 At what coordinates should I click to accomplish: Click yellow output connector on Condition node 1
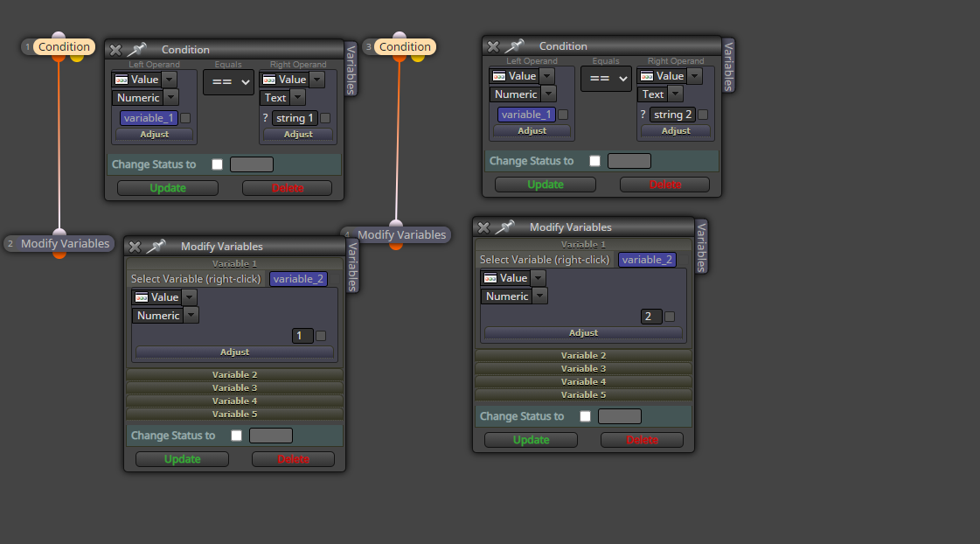click(77, 58)
